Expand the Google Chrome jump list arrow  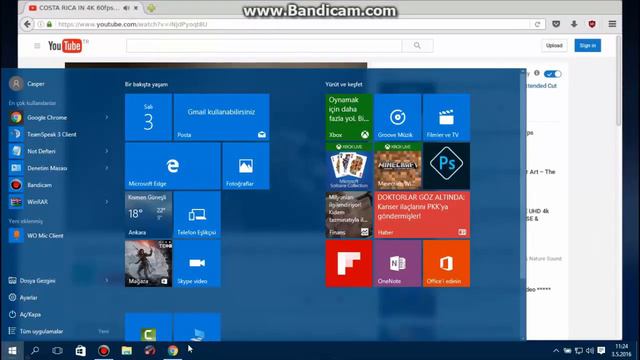point(107,118)
